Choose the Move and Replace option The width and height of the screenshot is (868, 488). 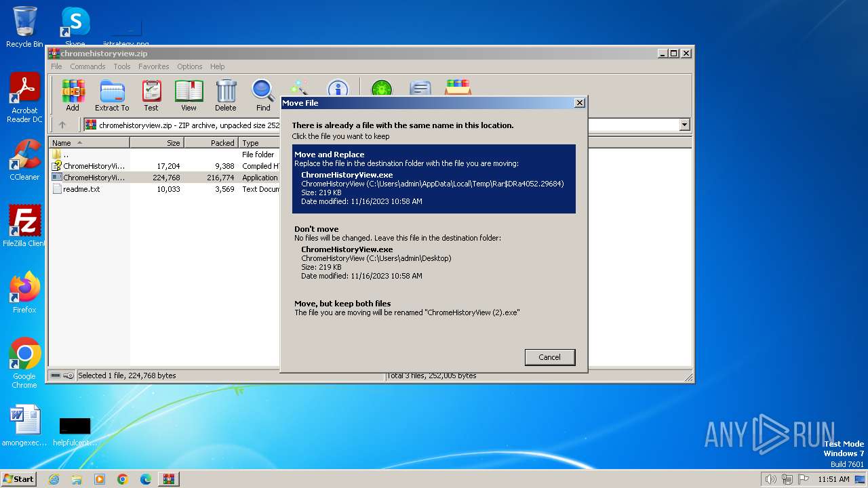pyautogui.click(x=434, y=179)
